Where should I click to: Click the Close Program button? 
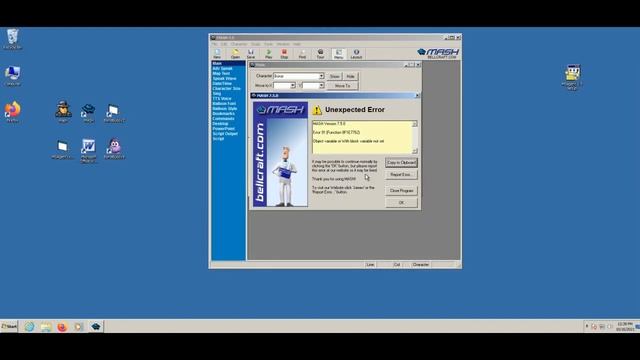401,191
